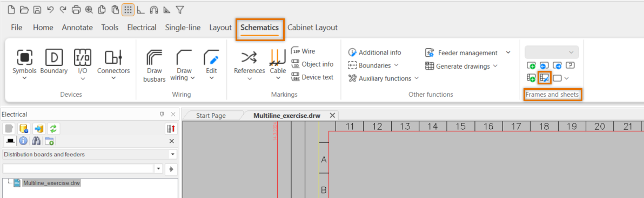This screenshot has width=644, height=198.
Task: Toggle the ortho angle icon in quick toolbar
Action: click(140, 10)
